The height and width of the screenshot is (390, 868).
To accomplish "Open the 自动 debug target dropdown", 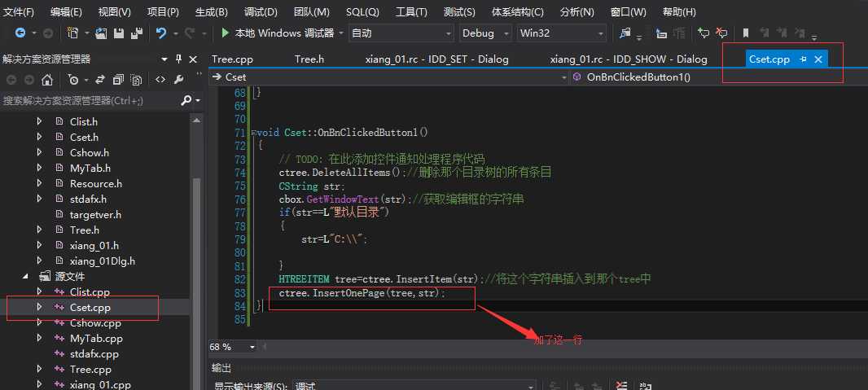I will pos(401,33).
